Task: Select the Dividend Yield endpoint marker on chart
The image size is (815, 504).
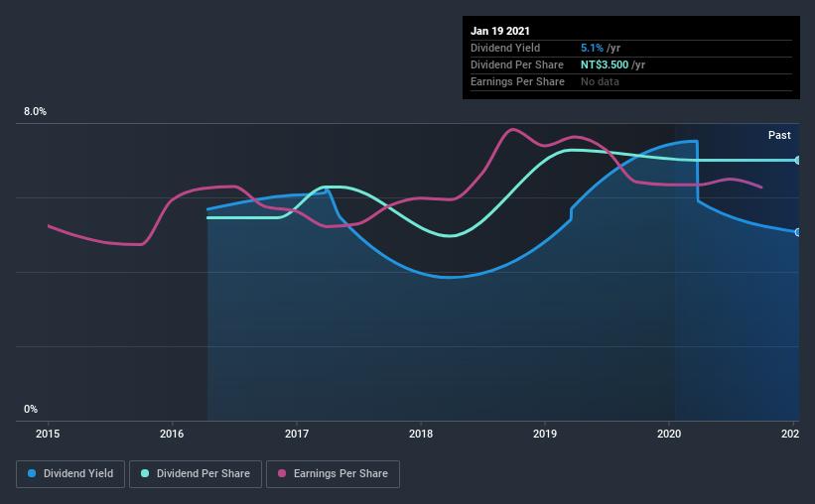Action: pos(797,232)
